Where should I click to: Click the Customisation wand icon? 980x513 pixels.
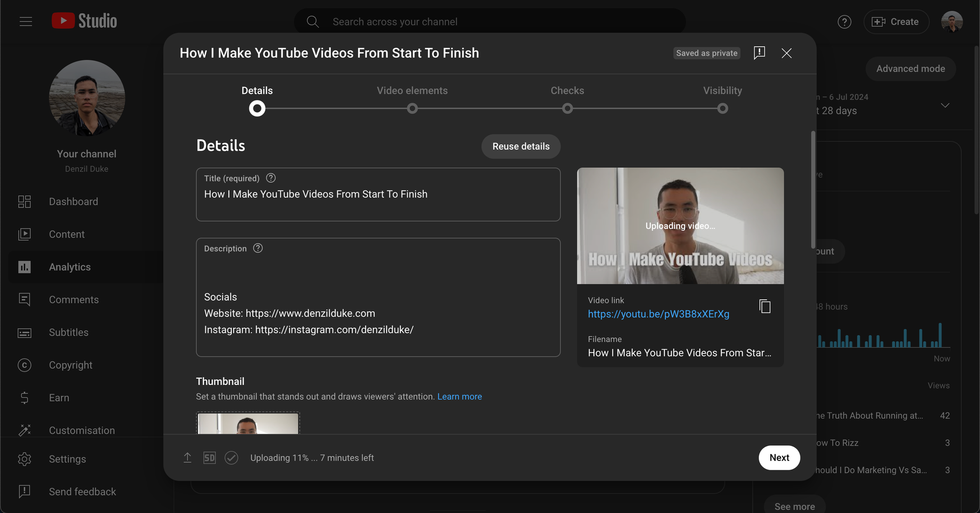click(x=24, y=430)
